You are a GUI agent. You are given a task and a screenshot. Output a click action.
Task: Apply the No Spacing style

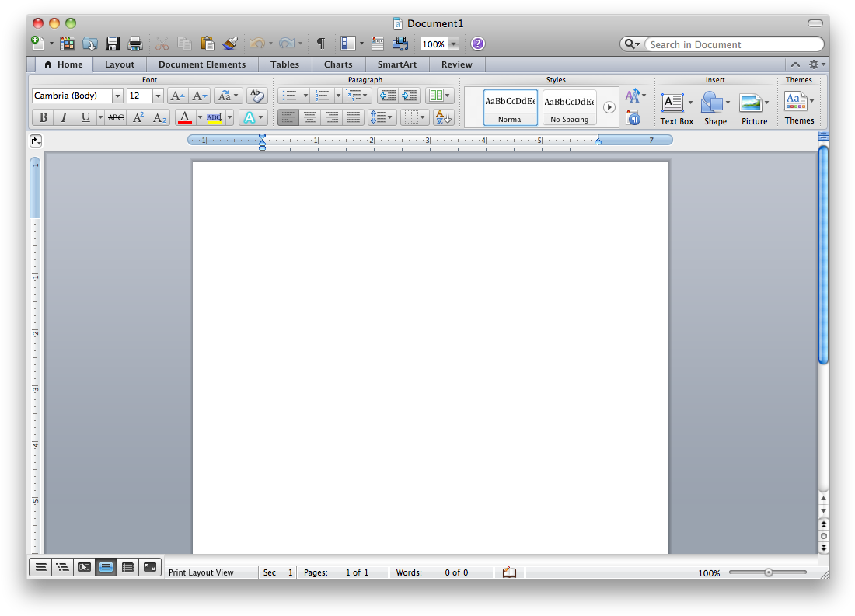click(569, 107)
